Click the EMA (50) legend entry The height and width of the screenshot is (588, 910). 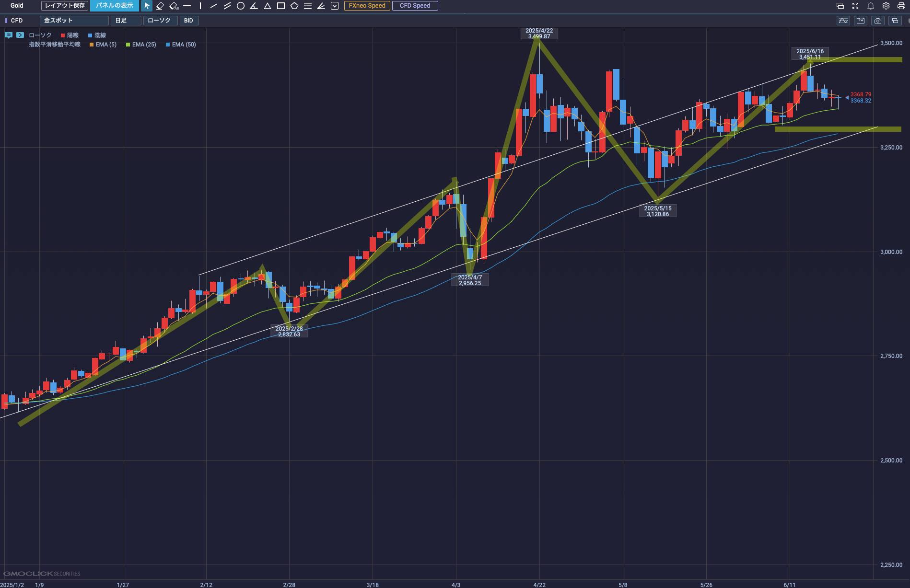181,45
